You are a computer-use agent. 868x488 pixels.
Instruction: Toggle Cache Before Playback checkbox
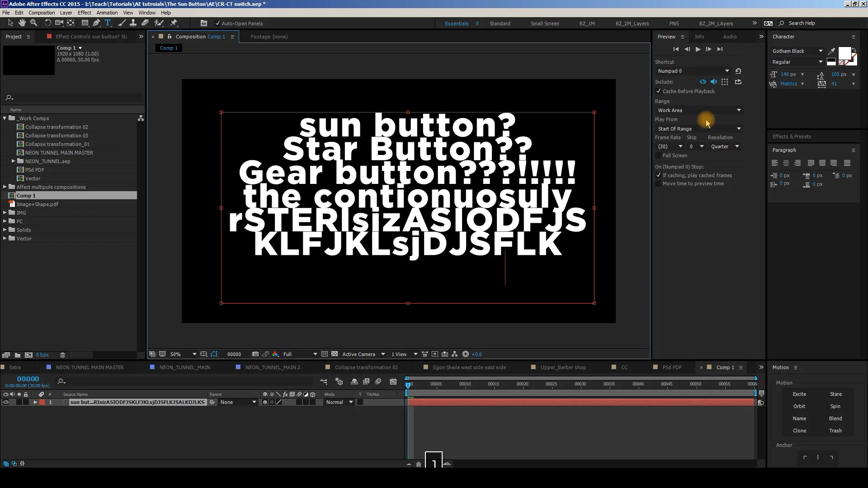[659, 91]
